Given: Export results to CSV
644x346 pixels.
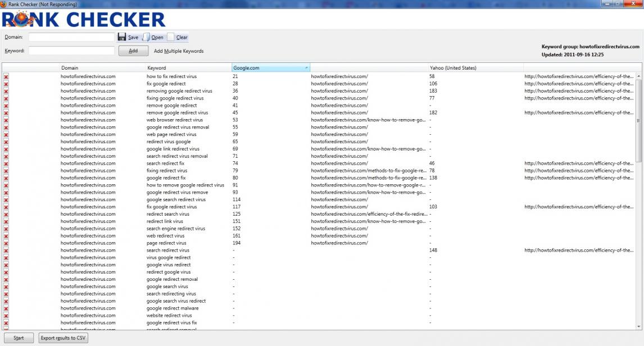Looking at the screenshot, I should [64, 338].
